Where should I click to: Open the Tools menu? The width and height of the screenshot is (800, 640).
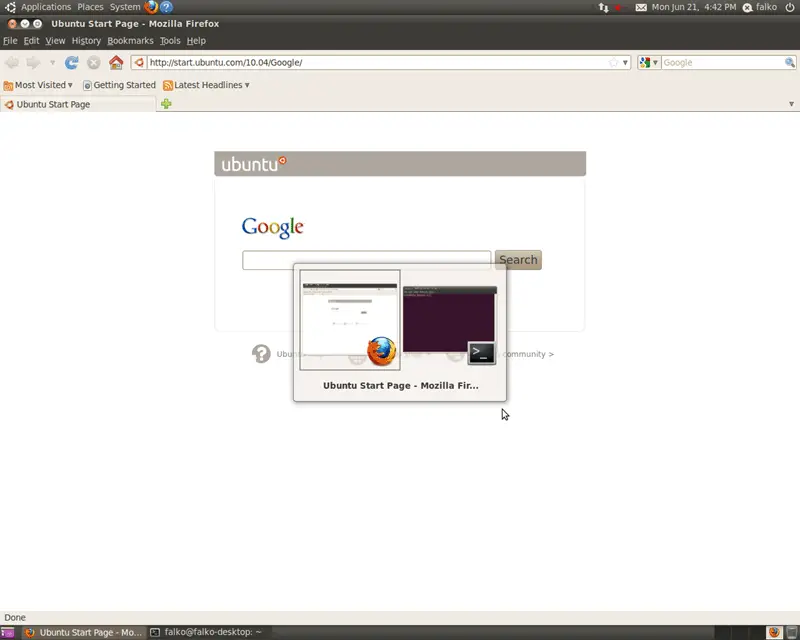[x=170, y=41]
